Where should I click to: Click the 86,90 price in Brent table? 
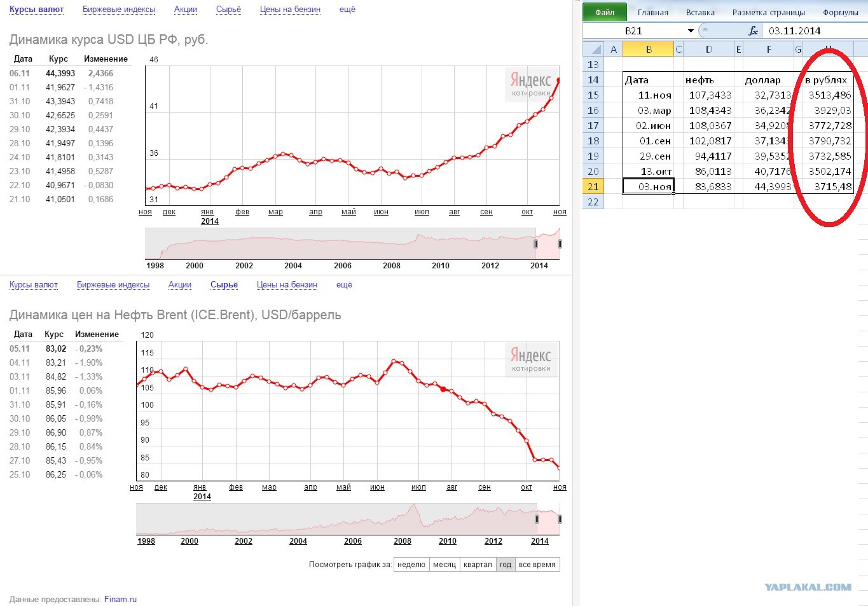click(56, 432)
